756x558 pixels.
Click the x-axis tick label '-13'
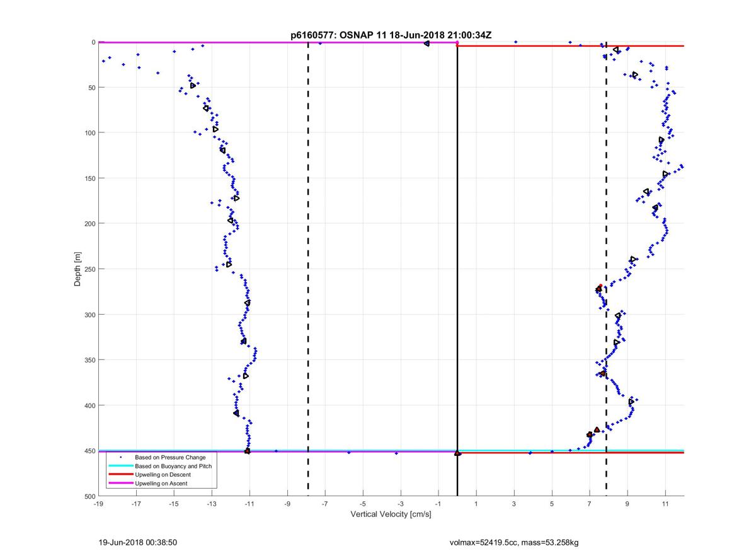click(x=212, y=504)
